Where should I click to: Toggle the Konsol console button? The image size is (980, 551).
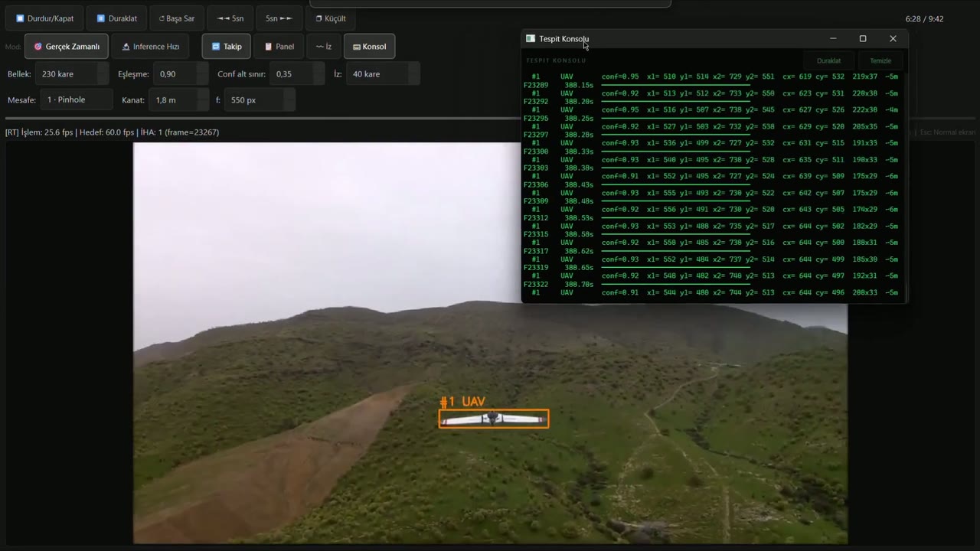369,47
